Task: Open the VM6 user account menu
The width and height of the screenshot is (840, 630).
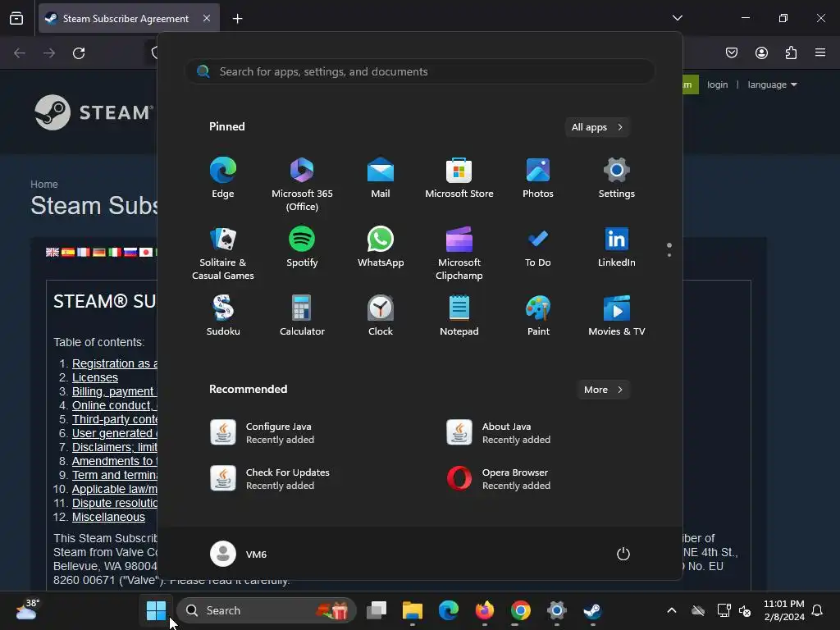Action: 239,554
